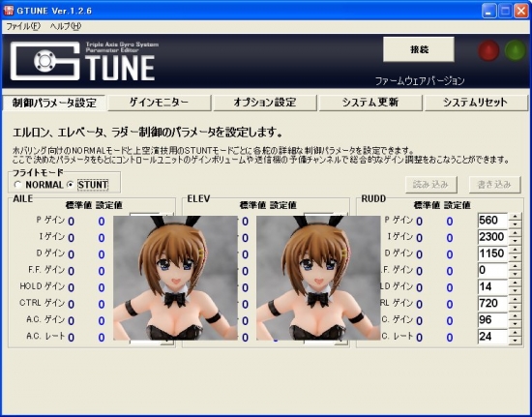Viewport: 532px width, 417px height.
Task: Click the green status indicator light
Action: click(x=515, y=50)
